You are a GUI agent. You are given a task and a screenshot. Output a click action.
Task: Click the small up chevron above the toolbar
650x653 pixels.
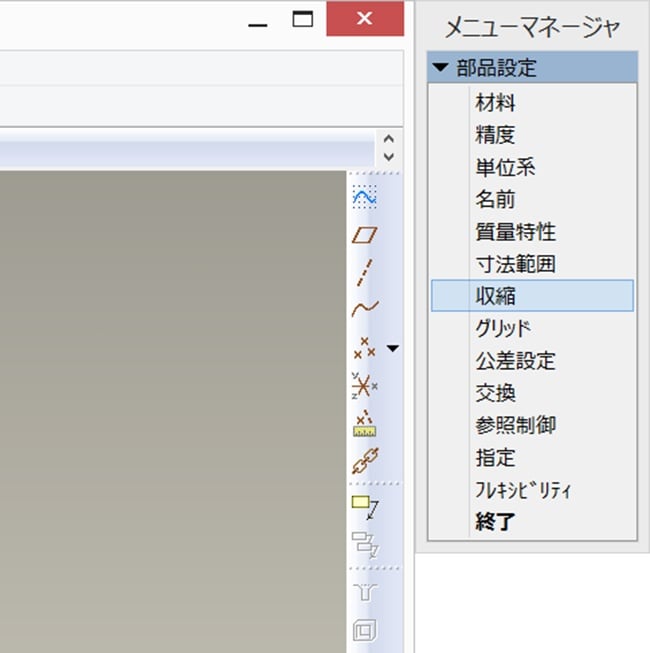click(x=389, y=139)
